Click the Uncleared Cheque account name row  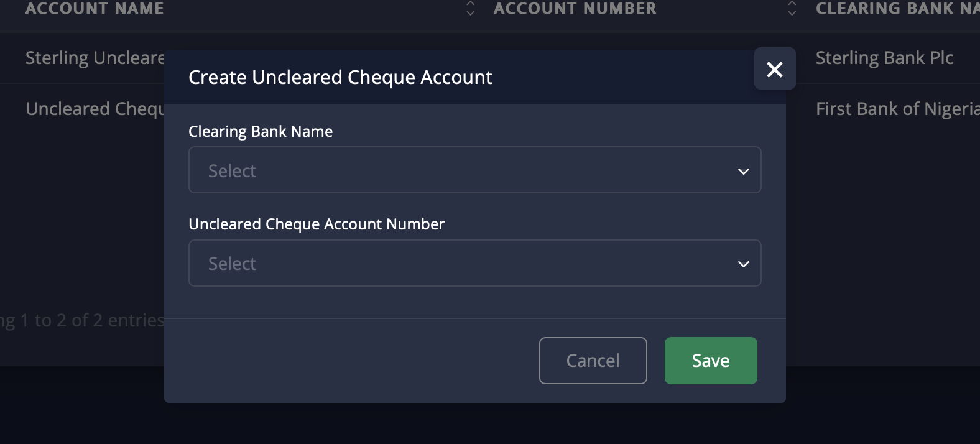point(95,109)
